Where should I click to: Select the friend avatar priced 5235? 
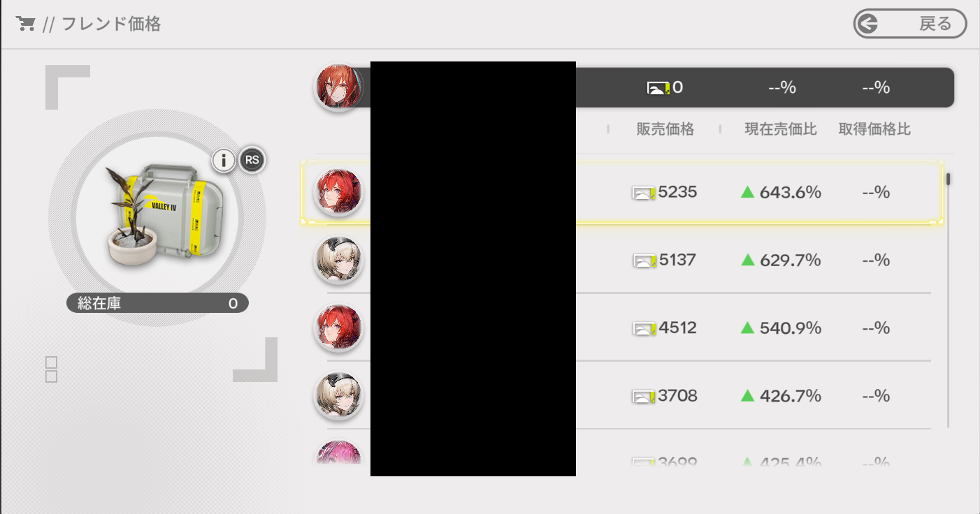coord(338,192)
